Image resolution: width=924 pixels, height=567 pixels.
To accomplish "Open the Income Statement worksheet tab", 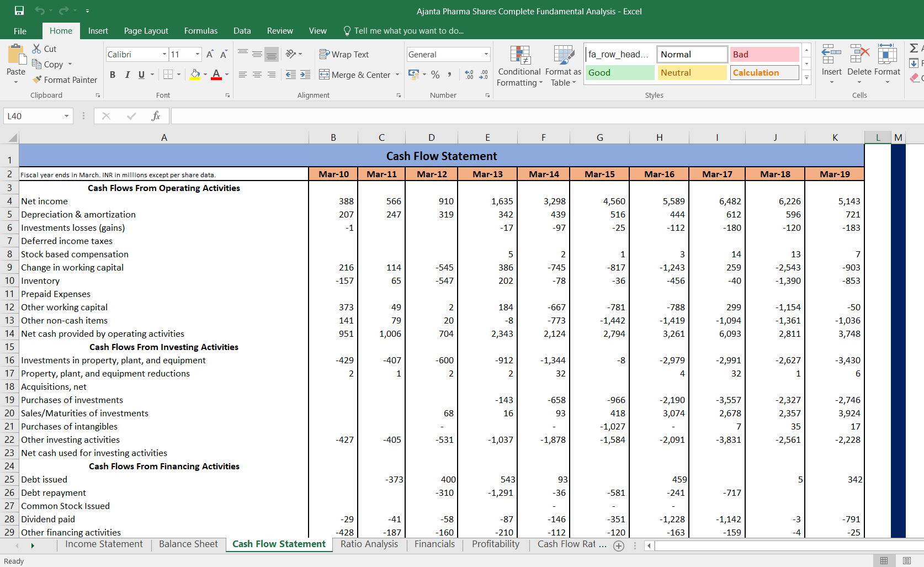I will [104, 544].
